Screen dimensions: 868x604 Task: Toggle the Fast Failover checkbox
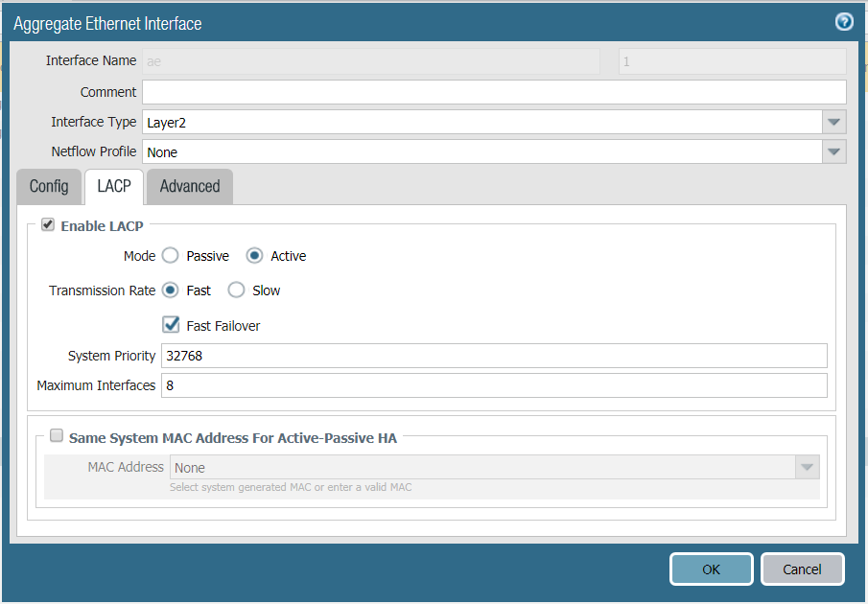(172, 325)
